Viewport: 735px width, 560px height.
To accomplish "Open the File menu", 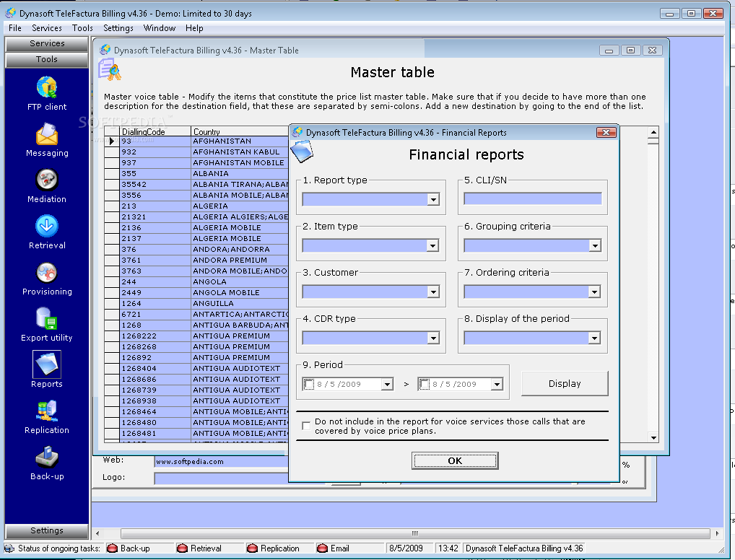I will 15,28.
